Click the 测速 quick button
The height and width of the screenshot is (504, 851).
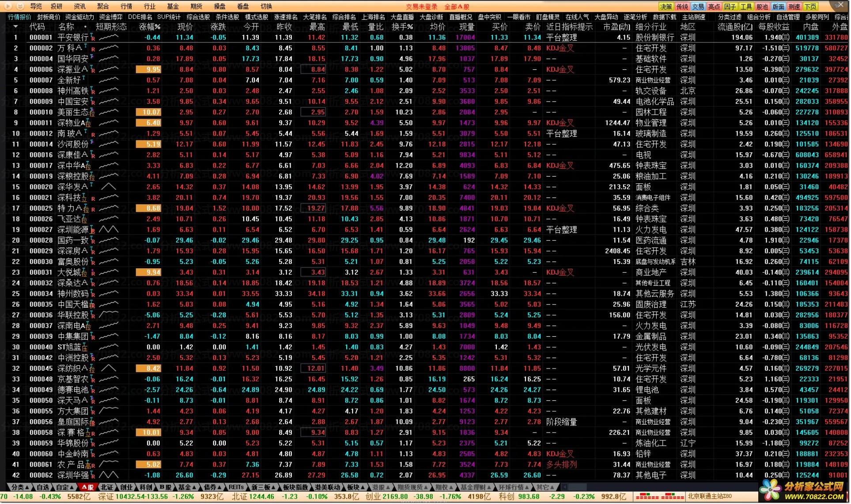tap(794, 6)
